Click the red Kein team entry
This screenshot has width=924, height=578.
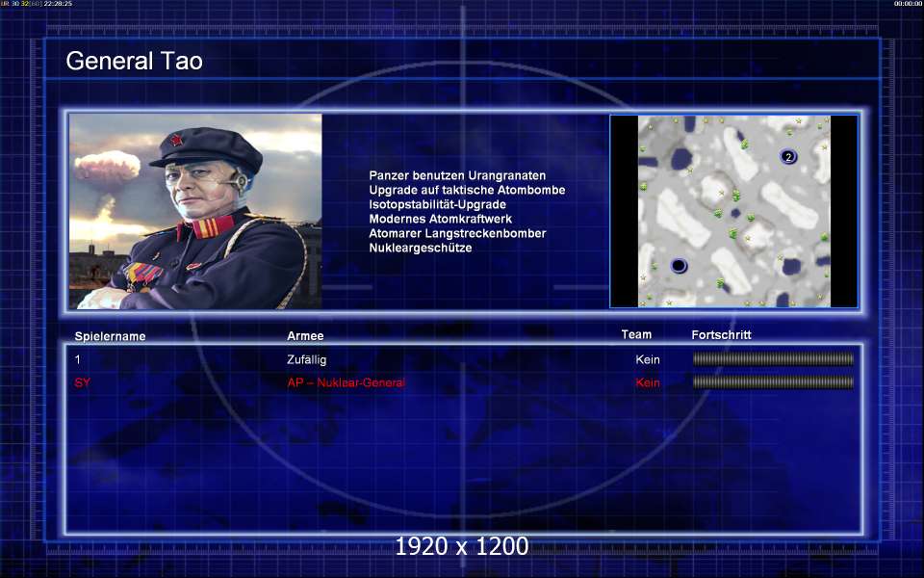[x=648, y=382]
